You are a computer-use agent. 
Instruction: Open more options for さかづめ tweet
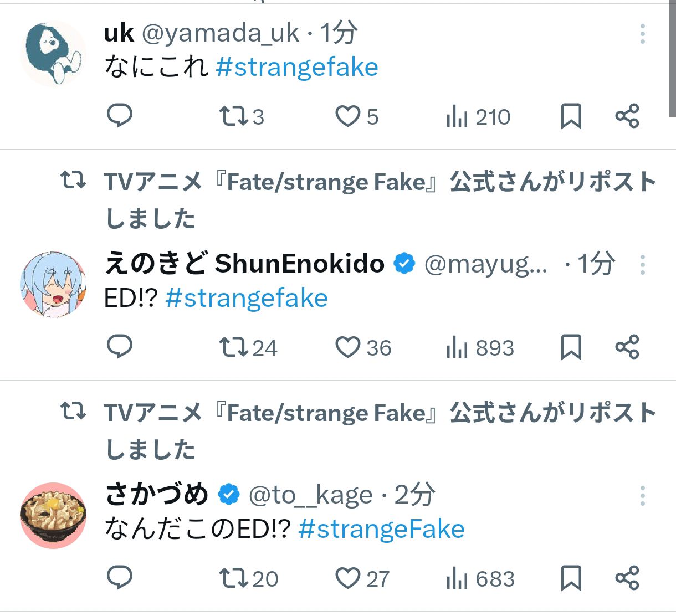click(643, 496)
